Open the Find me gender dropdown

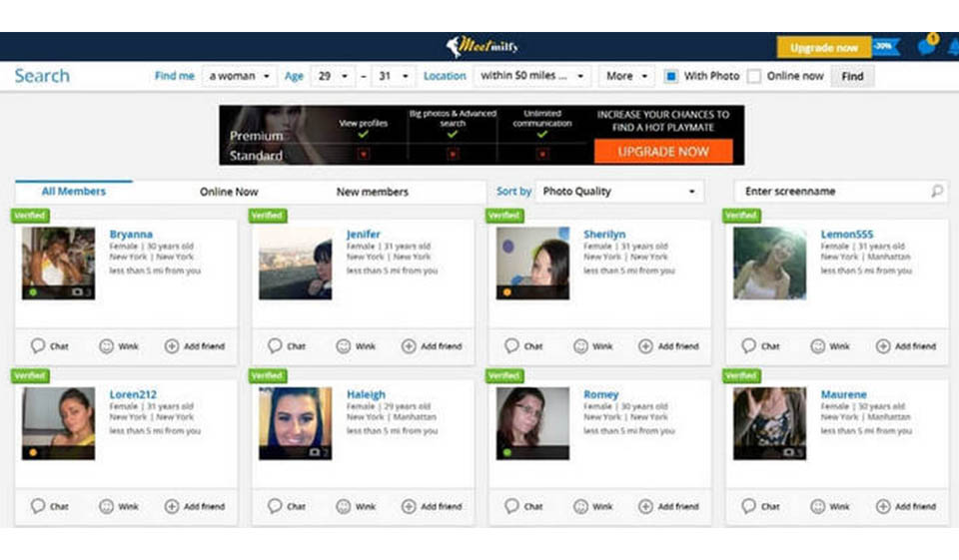tap(240, 76)
